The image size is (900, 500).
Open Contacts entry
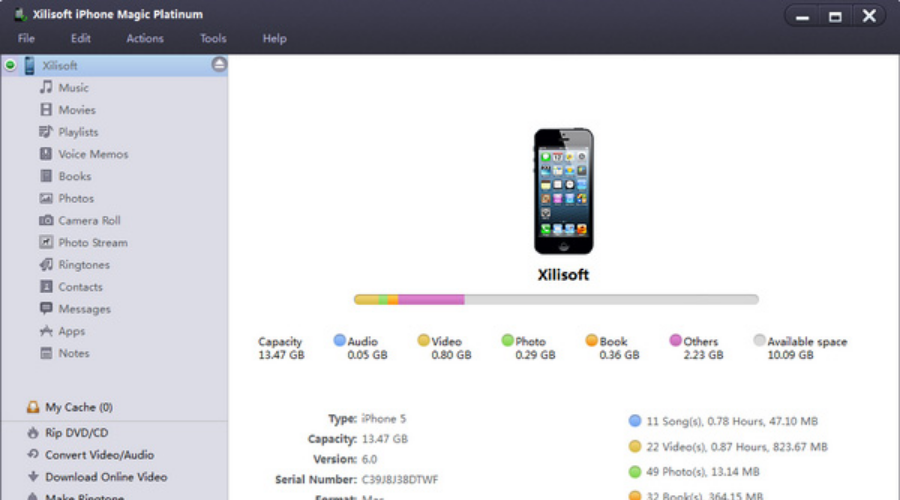click(80, 286)
